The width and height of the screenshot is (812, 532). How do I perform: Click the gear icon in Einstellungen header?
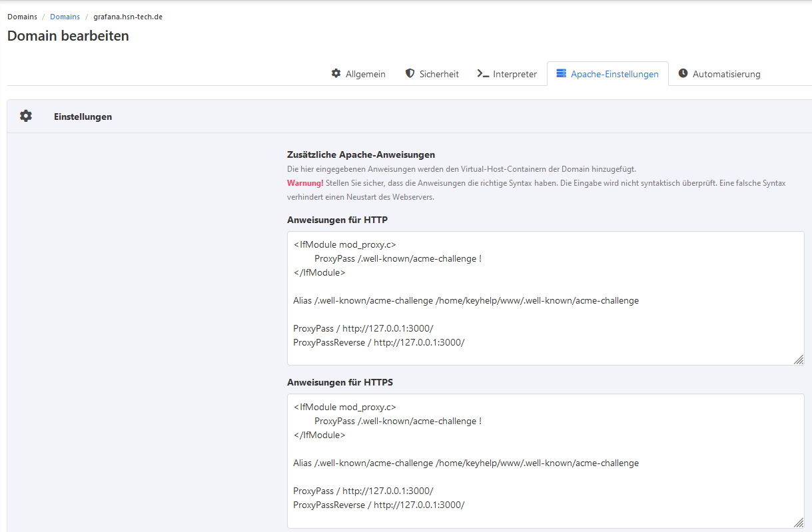click(x=25, y=116)
